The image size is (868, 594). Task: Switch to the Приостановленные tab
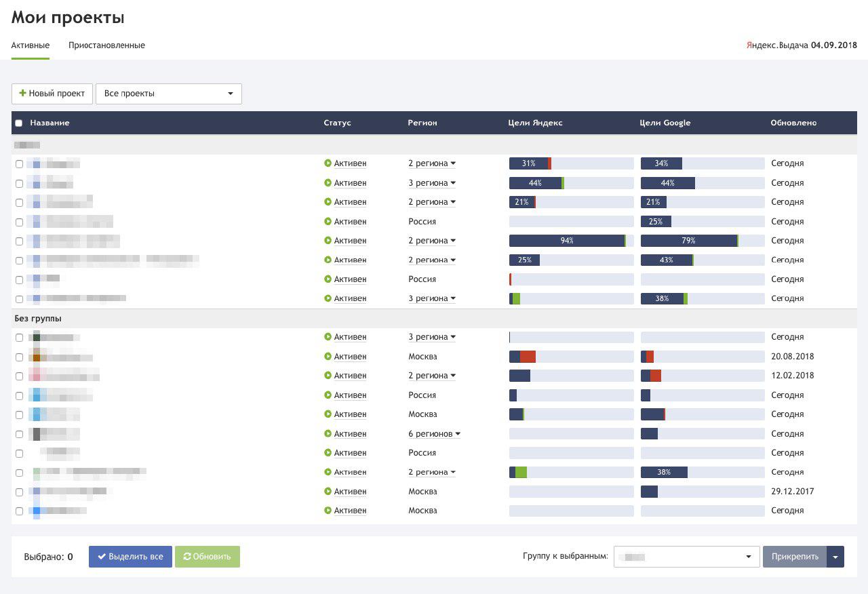click(x=106, y=45)
